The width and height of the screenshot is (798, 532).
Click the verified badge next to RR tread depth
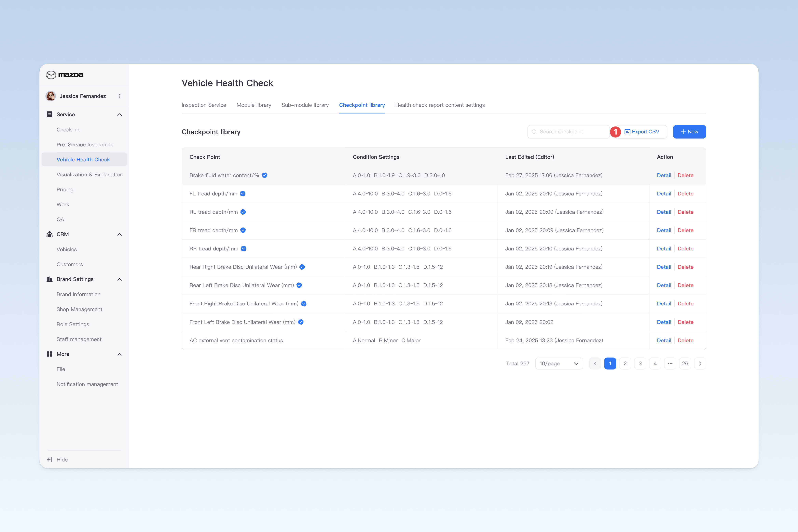tap(243, 248)
